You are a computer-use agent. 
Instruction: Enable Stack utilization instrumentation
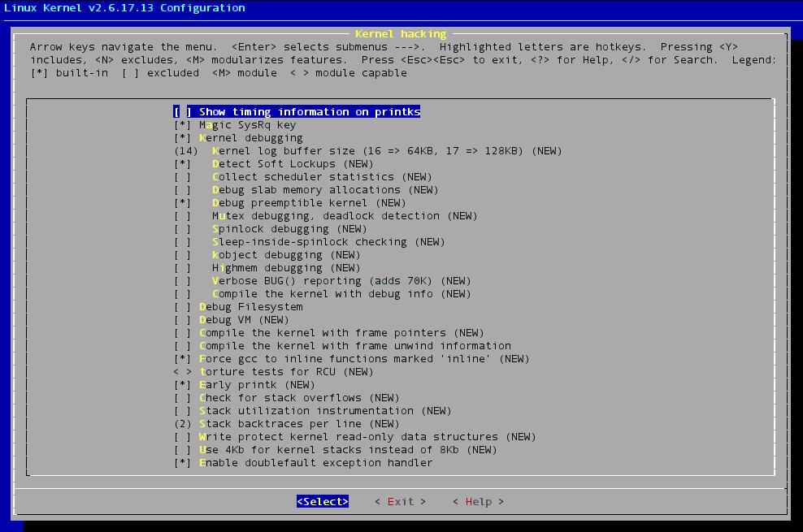pyautogui.click(x=312, y=411)
